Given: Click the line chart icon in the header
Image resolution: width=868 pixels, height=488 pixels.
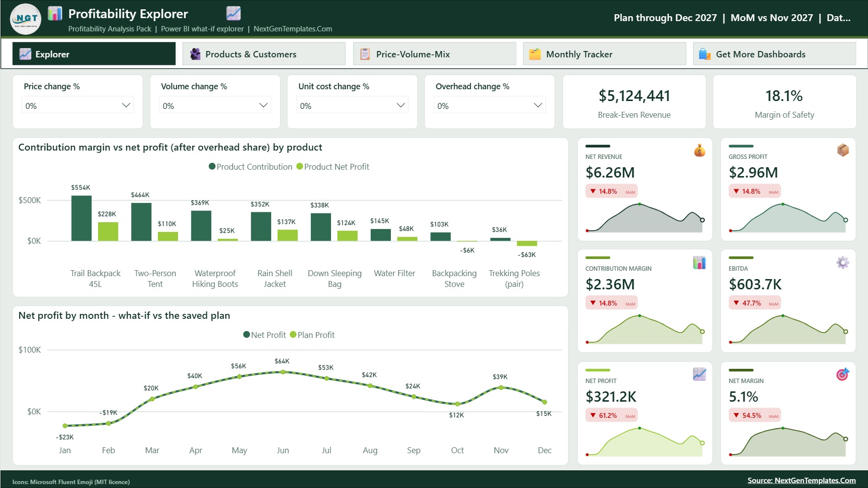Looking at the screenshot, I should click(233, 13).
